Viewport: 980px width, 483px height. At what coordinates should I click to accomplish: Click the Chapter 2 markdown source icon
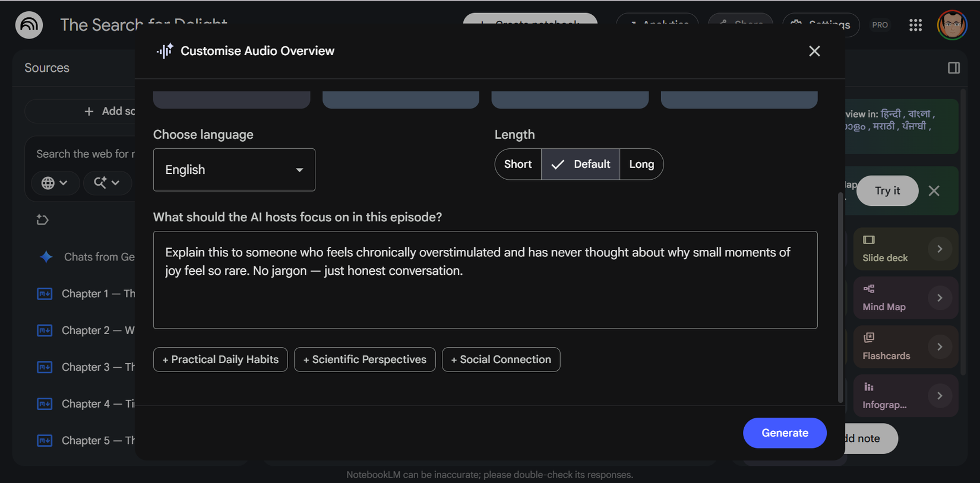45,331
